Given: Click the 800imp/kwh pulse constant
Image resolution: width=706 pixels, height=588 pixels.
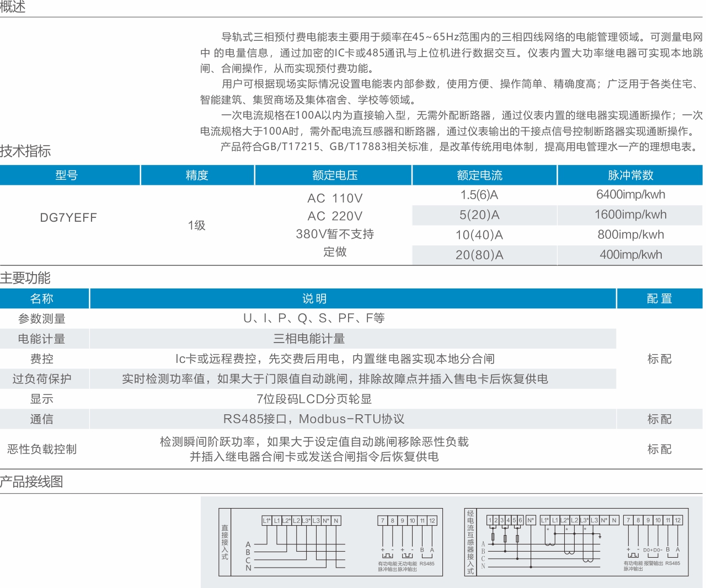Looking at the screenshot, I should tap(630, 234).
